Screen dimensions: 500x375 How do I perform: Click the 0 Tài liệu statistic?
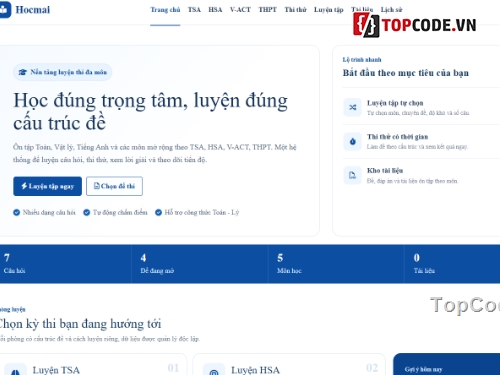tap(452, 264)
